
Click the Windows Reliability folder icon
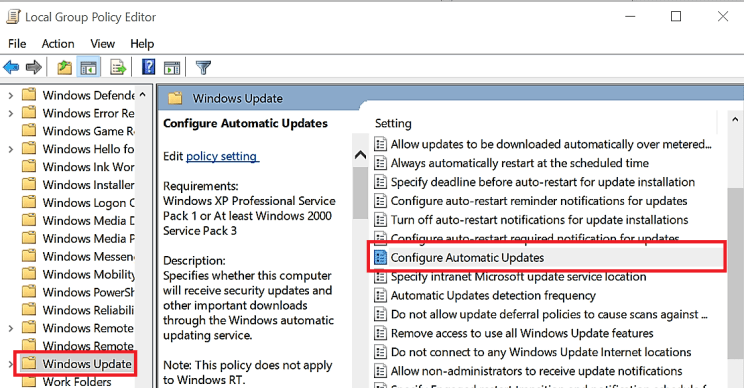click(x=29, y=309)
